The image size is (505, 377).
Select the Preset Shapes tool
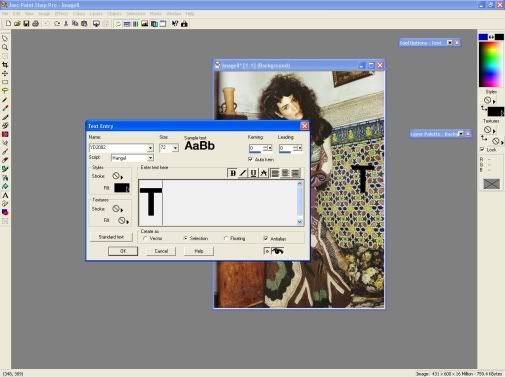coord(5,212)
